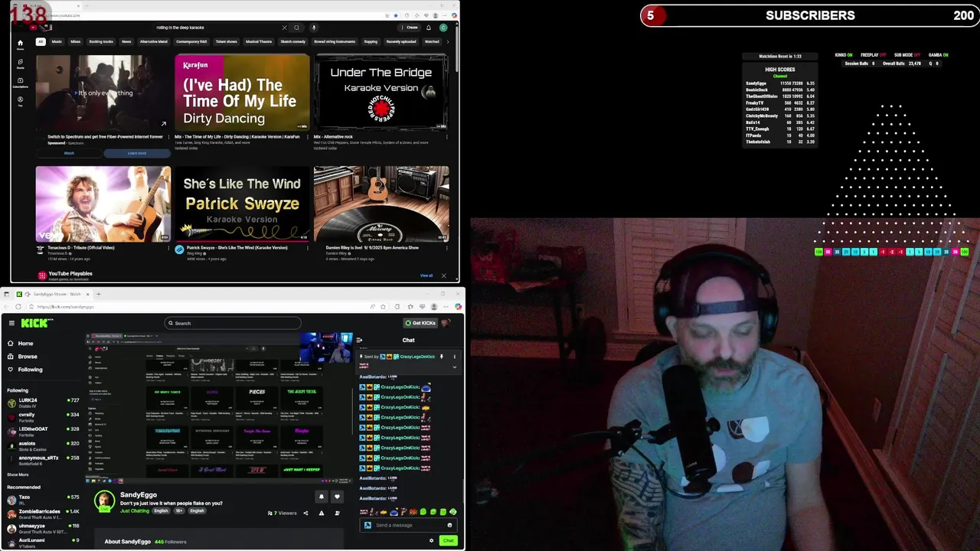Open the Time Of My Life karaoke thumbnail
The image size is (980, 551).
click(242, 92)
